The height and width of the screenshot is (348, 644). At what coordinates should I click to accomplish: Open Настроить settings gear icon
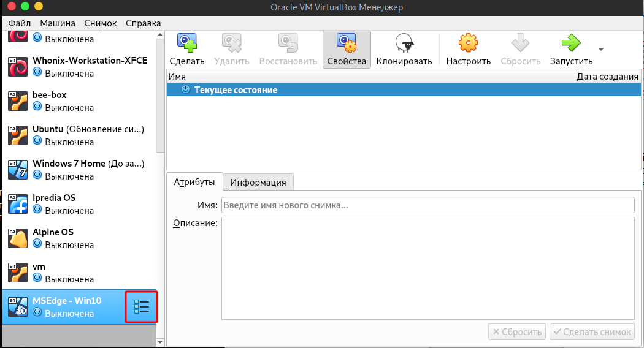pos(468,43)
